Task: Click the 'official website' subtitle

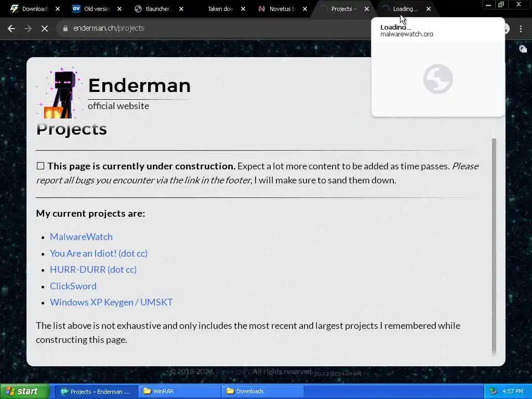Action: pos(118,106)
